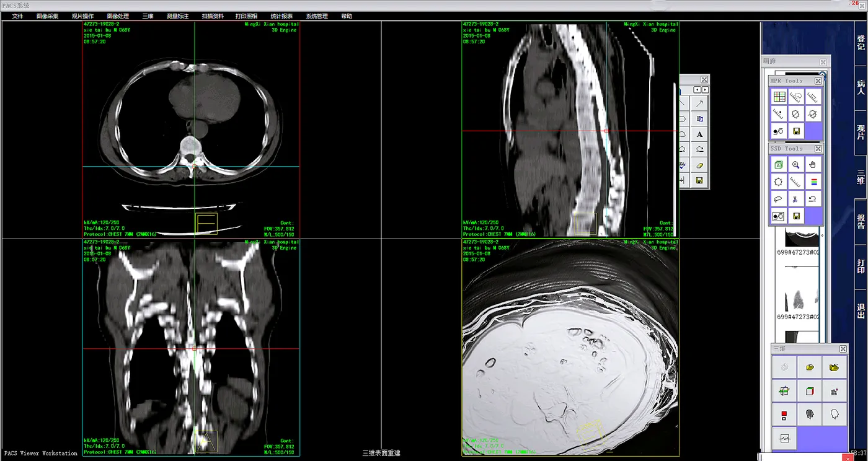Image resolution: width=868 pixels, height=461 pixels.
Task: Pick the eraser tool in annotation palette
Action: (x=699, y=165)
